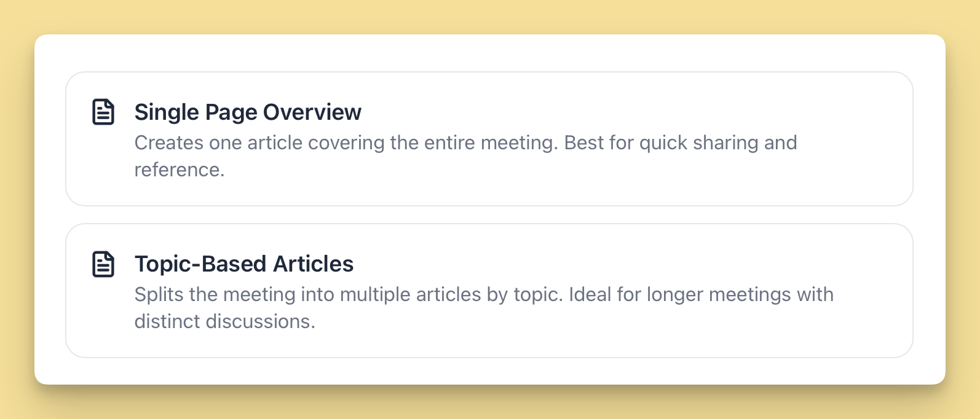Viewport: 980px width, 419px height.
Task: Click "distinct discussions." text in the second card
Action: (224, 321)
